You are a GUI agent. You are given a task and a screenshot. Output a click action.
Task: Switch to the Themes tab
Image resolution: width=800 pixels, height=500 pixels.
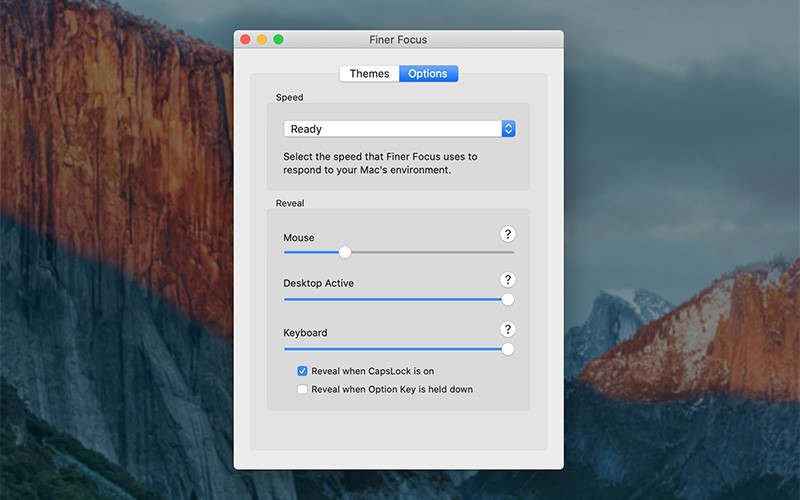point(369,73)
